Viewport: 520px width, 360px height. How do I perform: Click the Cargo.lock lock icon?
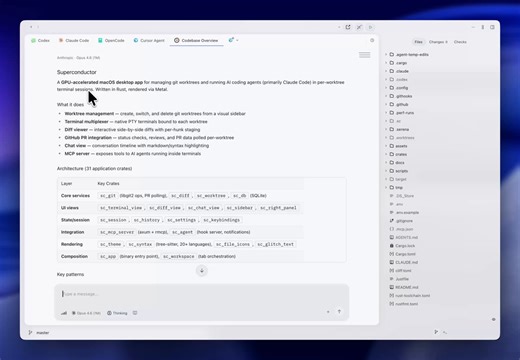[x=392, y=246]
